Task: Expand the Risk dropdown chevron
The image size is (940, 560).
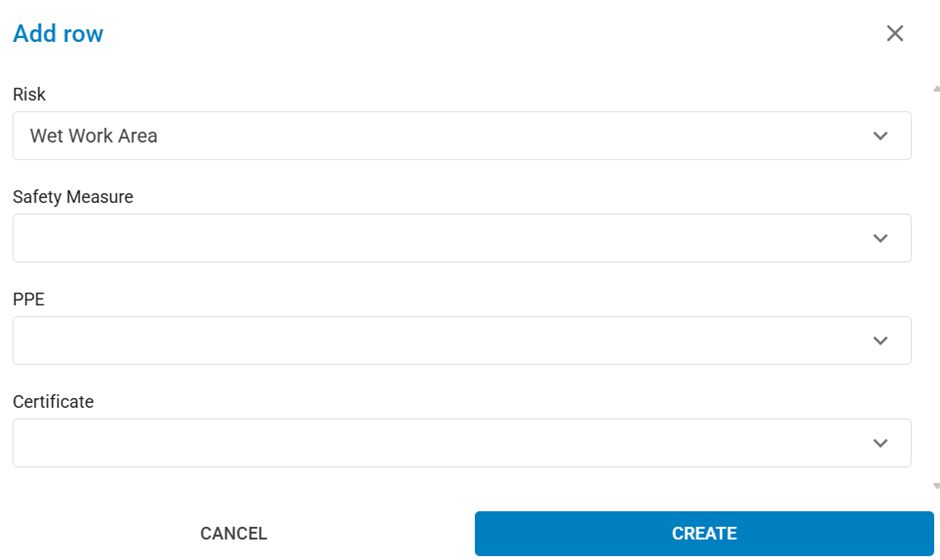Action: pyautogui.click(x=880, y=136)
